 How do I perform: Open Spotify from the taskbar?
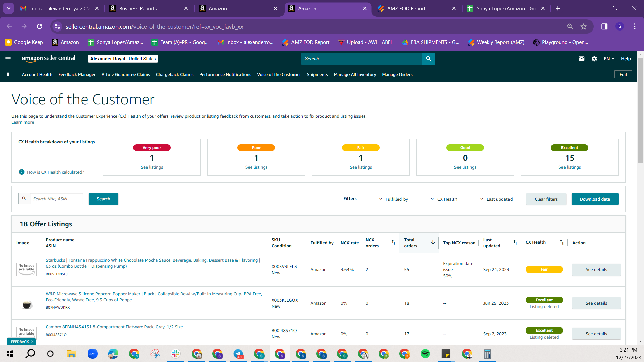[425, 354]
